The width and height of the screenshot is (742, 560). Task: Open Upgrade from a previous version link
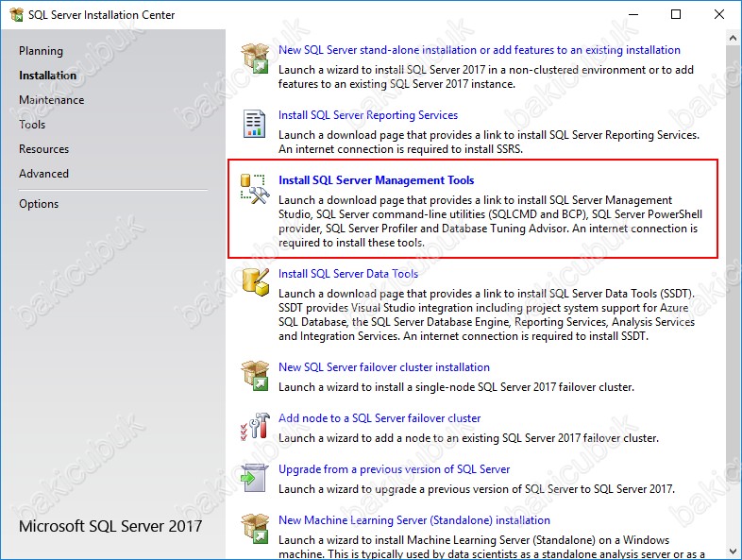[394, 469]
